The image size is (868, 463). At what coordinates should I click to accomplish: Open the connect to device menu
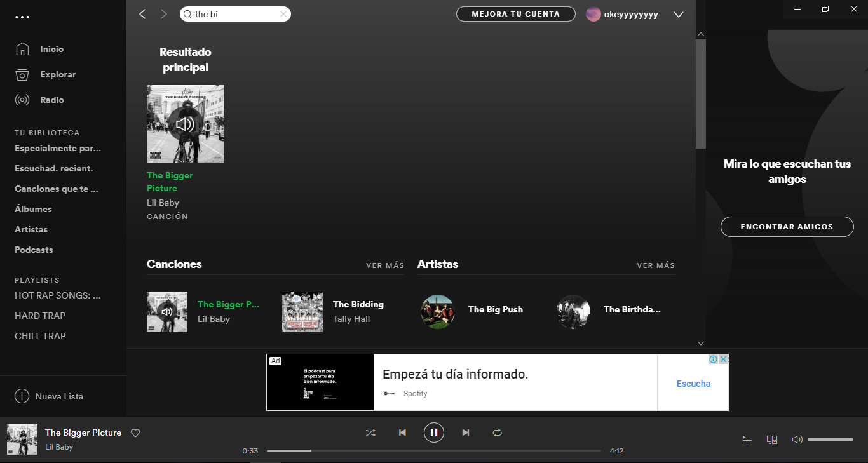(772, 440)
